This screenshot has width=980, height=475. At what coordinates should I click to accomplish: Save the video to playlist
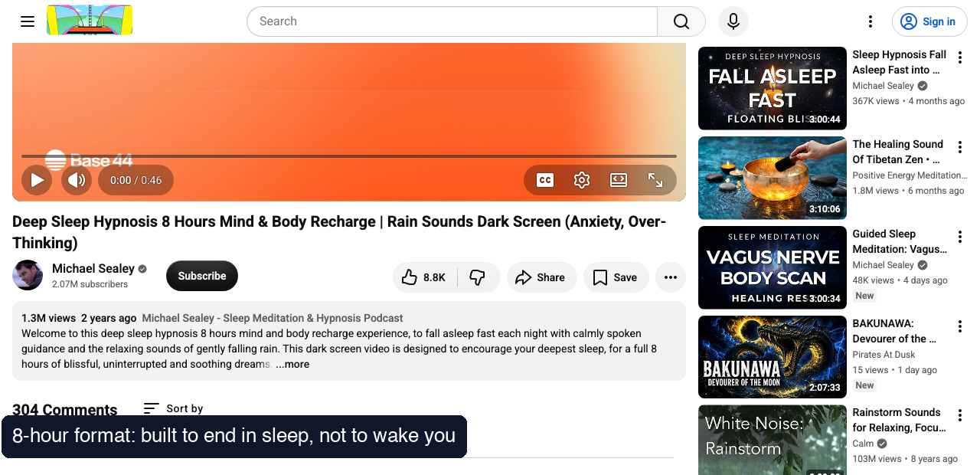(x=616, y=277)
